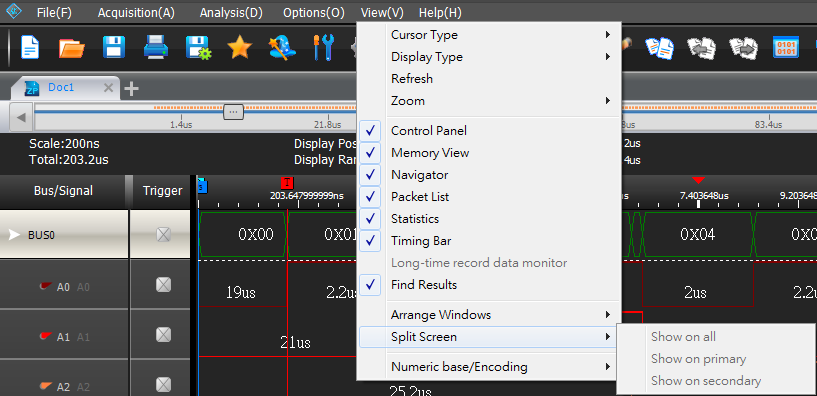This screenshot has height=396, width=817.
Task: Click the ZP icon on Doc1 tab
Action: tap(32, 88)
